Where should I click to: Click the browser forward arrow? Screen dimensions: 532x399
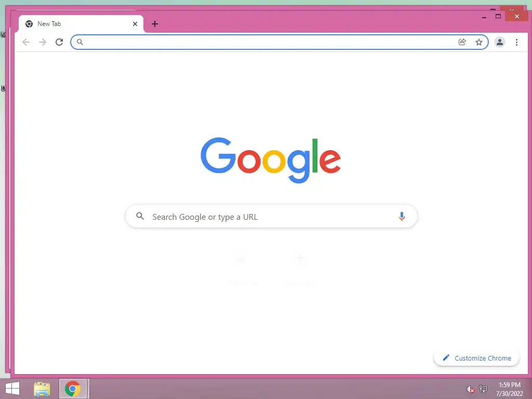43,42
